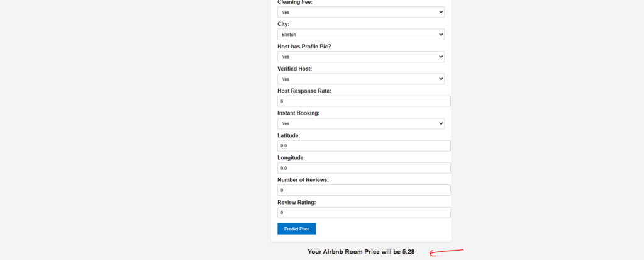Click the 'Instant Booking:' label text

pos(298,113)
